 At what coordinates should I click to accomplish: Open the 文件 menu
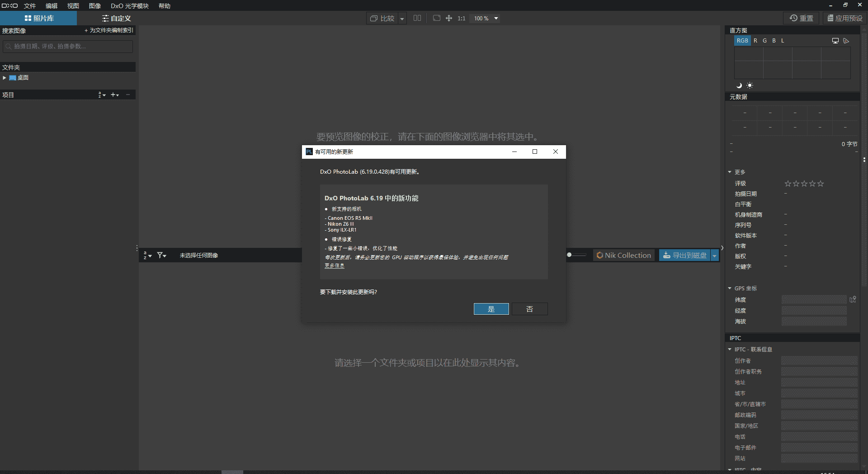click(30, 6)
